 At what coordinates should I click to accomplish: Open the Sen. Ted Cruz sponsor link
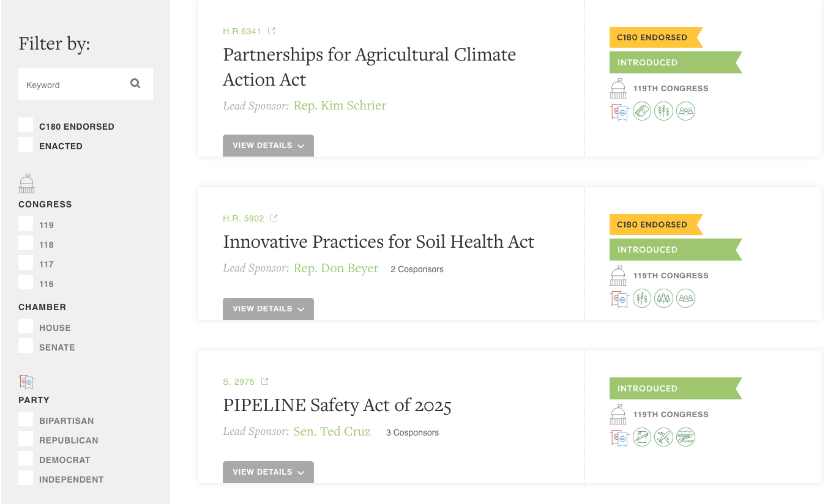pyautogui.click(x=332, y=432)
